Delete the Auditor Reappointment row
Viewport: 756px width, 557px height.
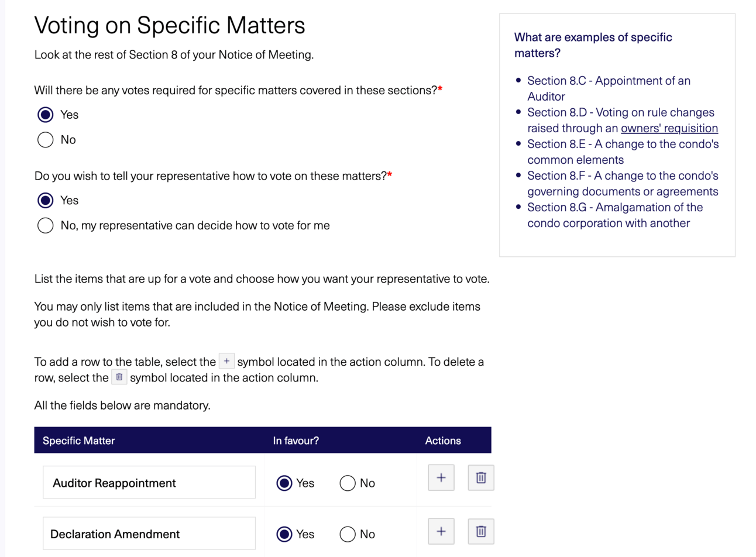coord(480,478)
